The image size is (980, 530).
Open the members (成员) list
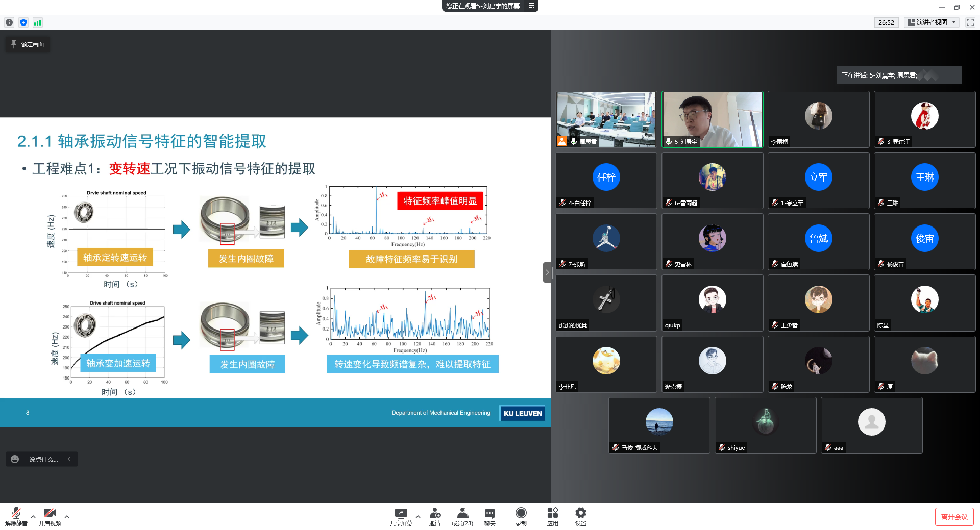[x=462, y=513]
